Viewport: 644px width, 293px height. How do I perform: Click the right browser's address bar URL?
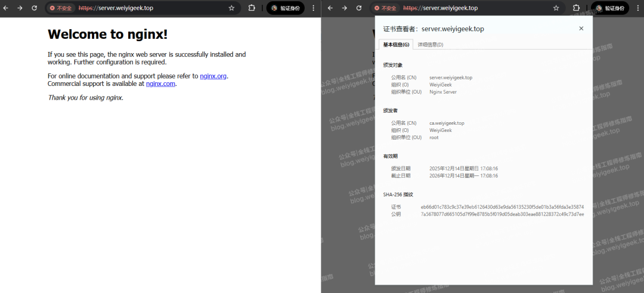pyautogui.click(x=440, y=8)
